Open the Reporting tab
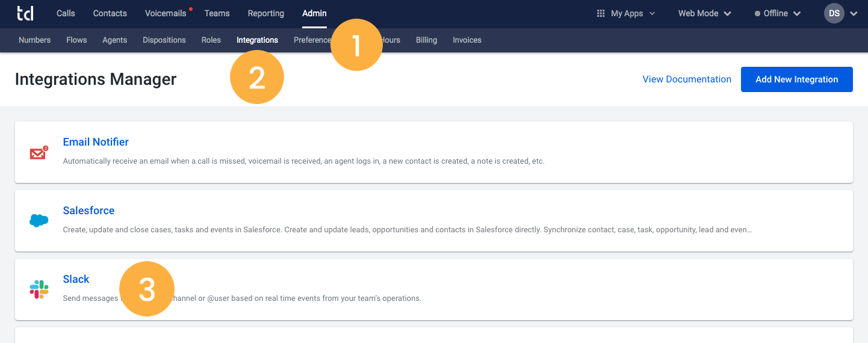This screenshot has width=868, height=343. click(266, 13)
